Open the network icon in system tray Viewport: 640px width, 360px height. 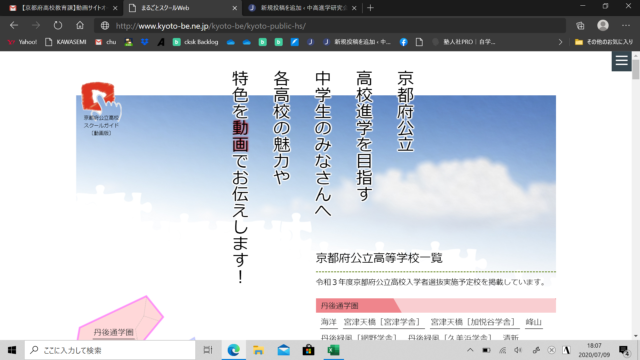502,350
